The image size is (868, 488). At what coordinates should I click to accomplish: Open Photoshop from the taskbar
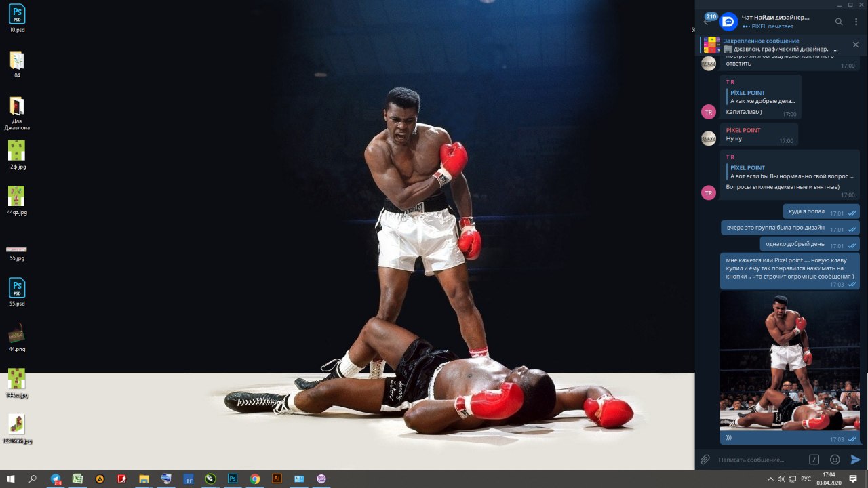click(x=233, y=479)
